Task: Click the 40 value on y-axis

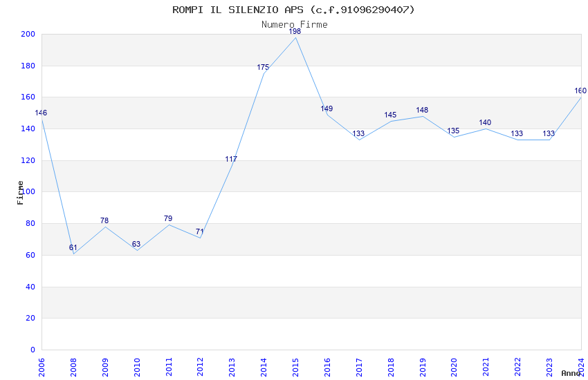Action: [30, 287]
